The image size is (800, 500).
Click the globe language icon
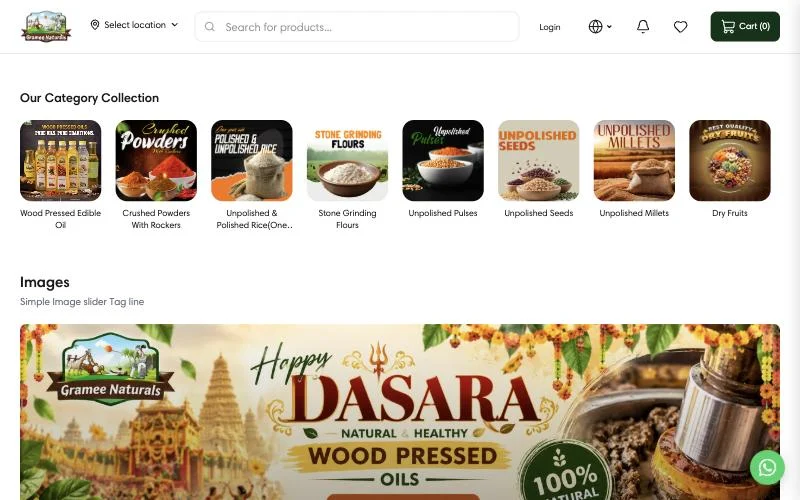595,27
